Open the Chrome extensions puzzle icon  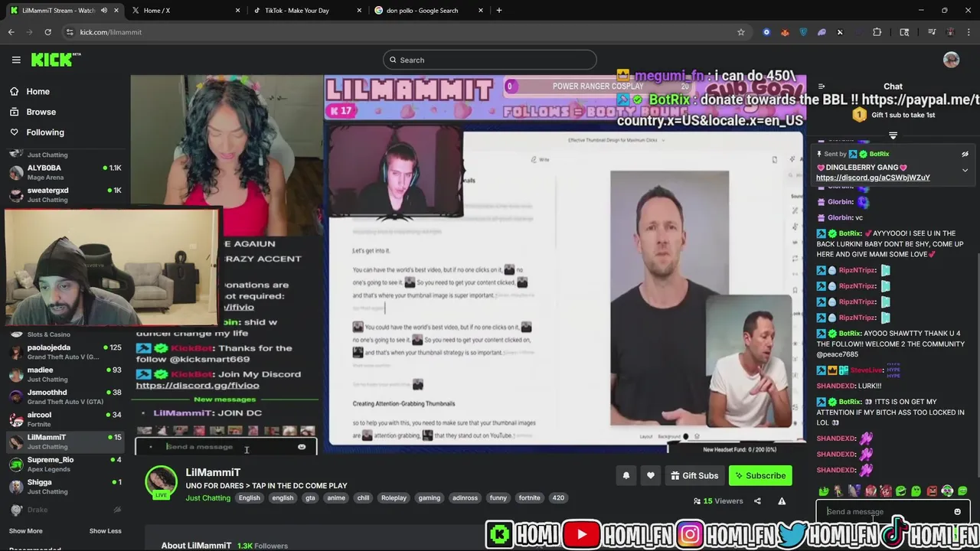(x=877, y=32)
